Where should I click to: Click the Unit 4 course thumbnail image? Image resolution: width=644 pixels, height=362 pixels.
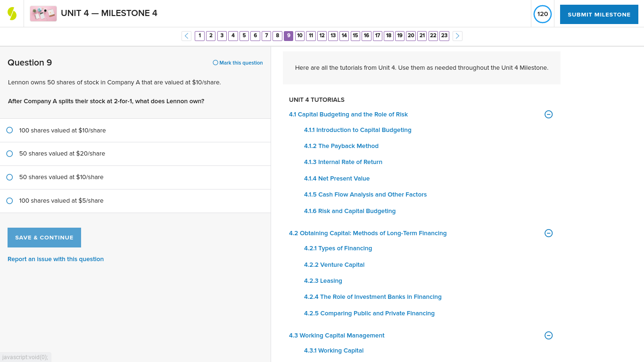pos(43,14)
